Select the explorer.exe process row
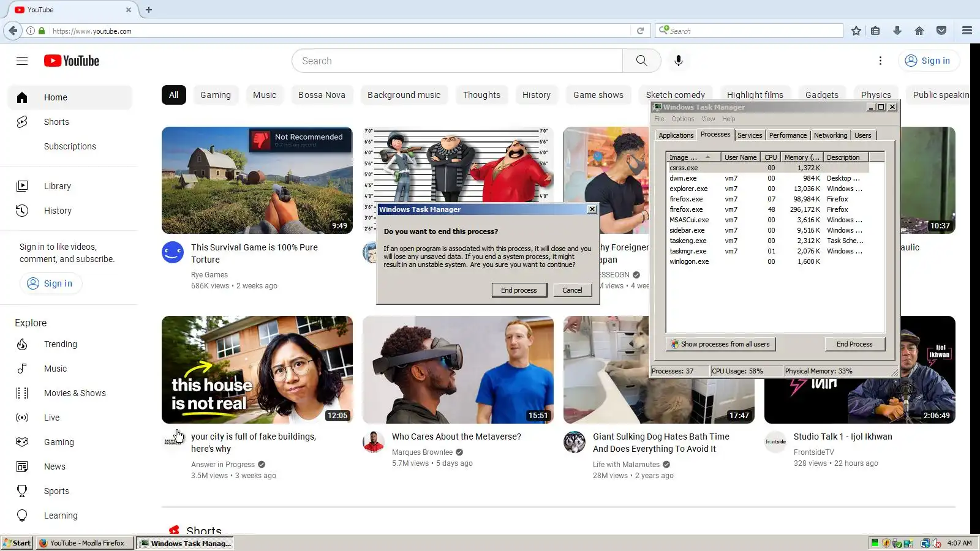This screenshot has height=551, width=980. point(767,189)
